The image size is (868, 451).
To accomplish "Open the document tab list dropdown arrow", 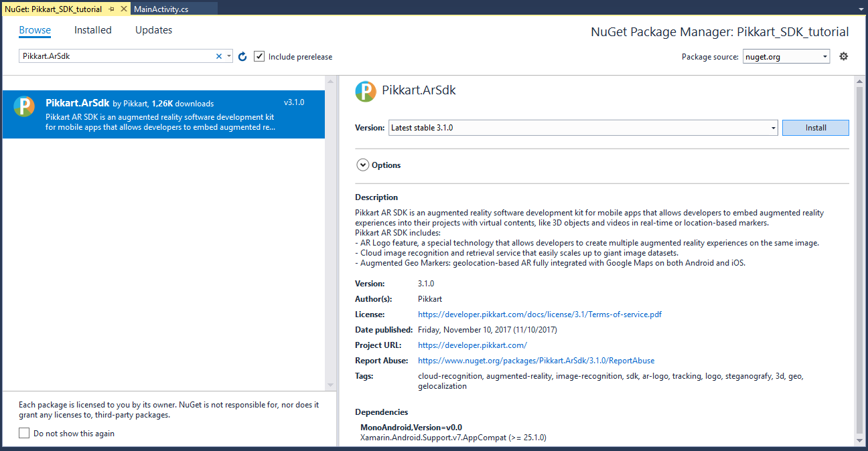I will (x=860, y=9).
